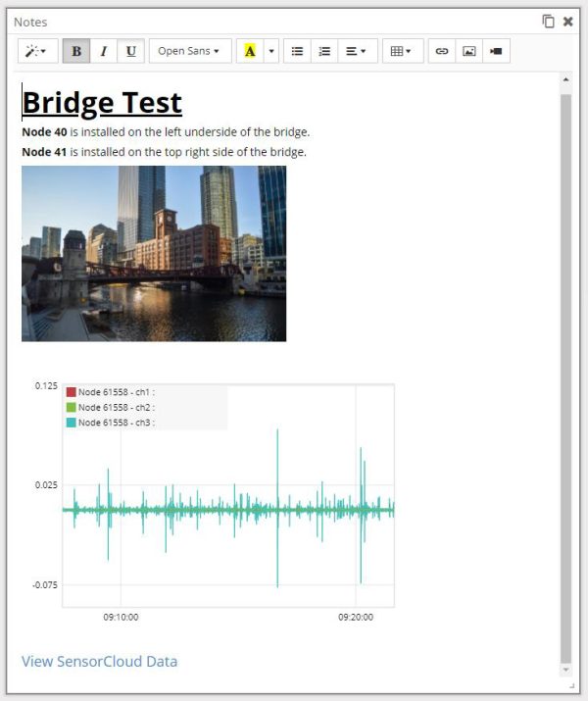The image size is (588, 701).
Task: Click the copy notes icon
Action: [548, 21]
